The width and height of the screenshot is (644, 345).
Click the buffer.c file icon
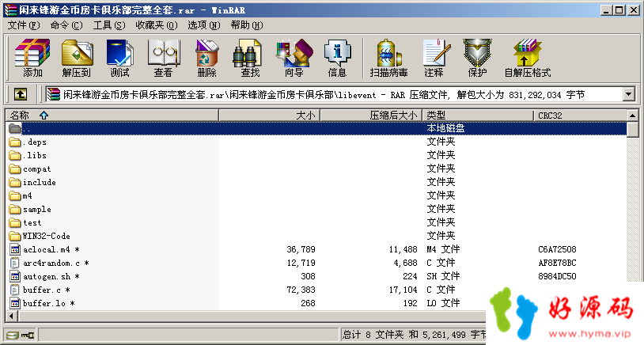(x=15, y=290)
